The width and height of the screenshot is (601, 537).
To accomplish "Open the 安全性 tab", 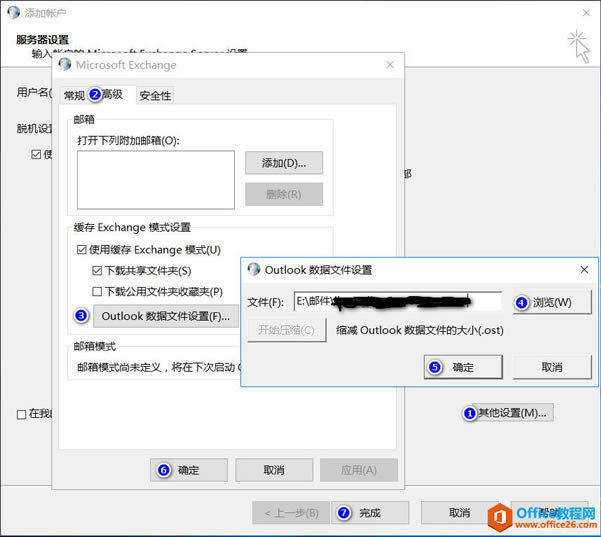I will [155, 95].
